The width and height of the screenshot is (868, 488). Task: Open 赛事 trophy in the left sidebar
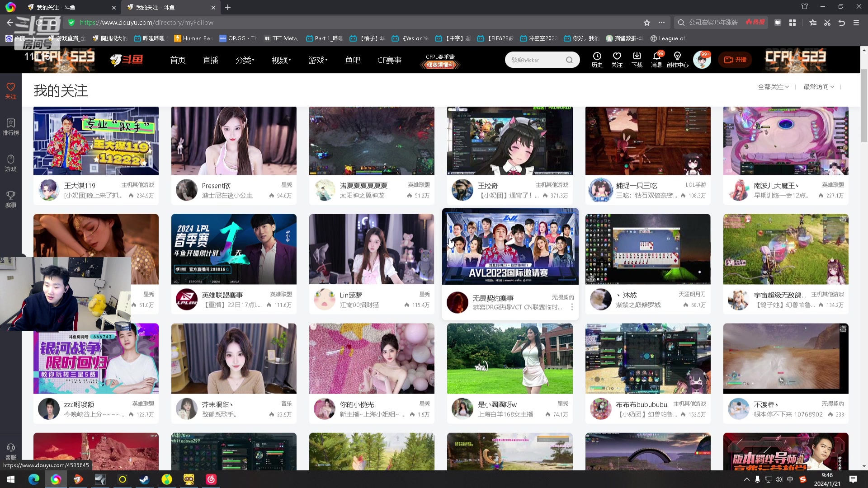[x=11, y=199]
